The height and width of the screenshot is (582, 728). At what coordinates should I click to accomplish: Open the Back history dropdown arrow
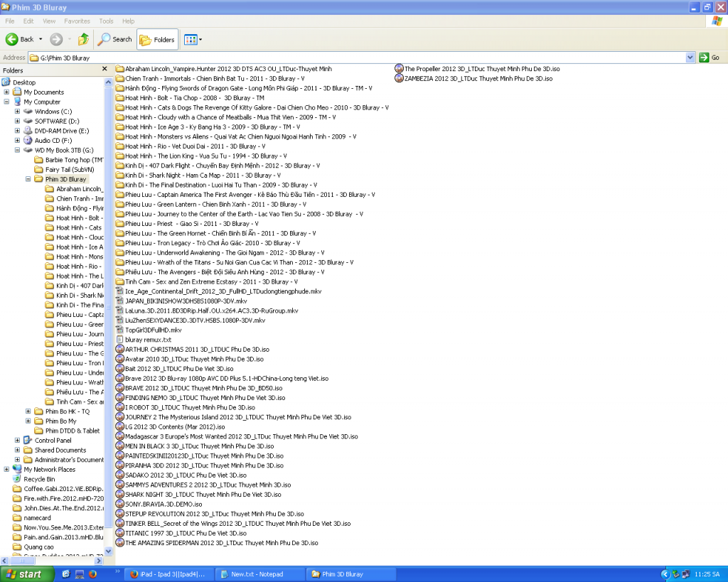tap(41, 40)
